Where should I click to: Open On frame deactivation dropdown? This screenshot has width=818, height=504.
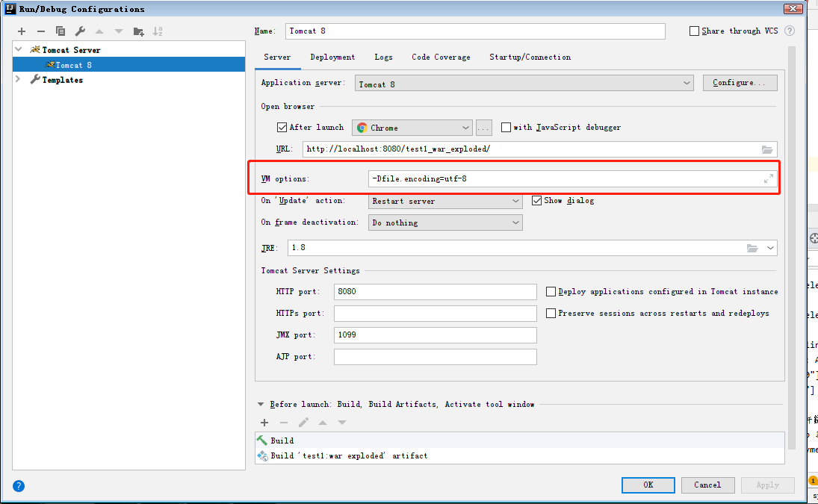tap(445, 223)
